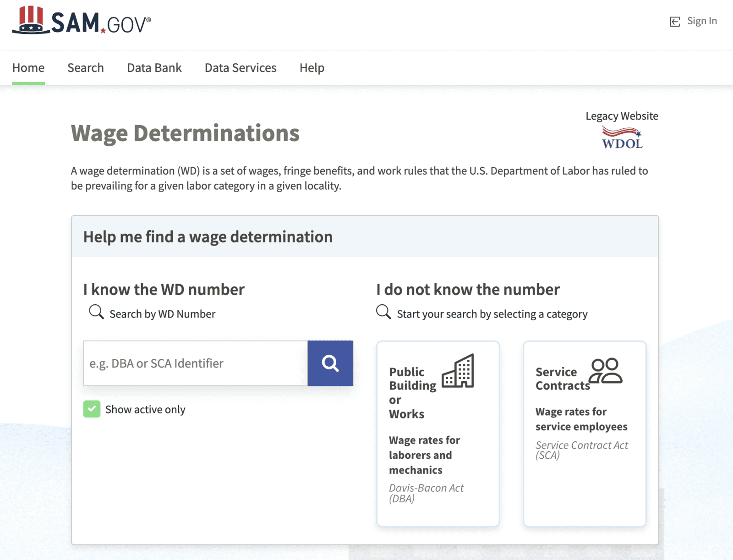The height and width of the screenshot is (560, 733).
Task: Click the building icon on Public Building card
Action: point(458,371)
